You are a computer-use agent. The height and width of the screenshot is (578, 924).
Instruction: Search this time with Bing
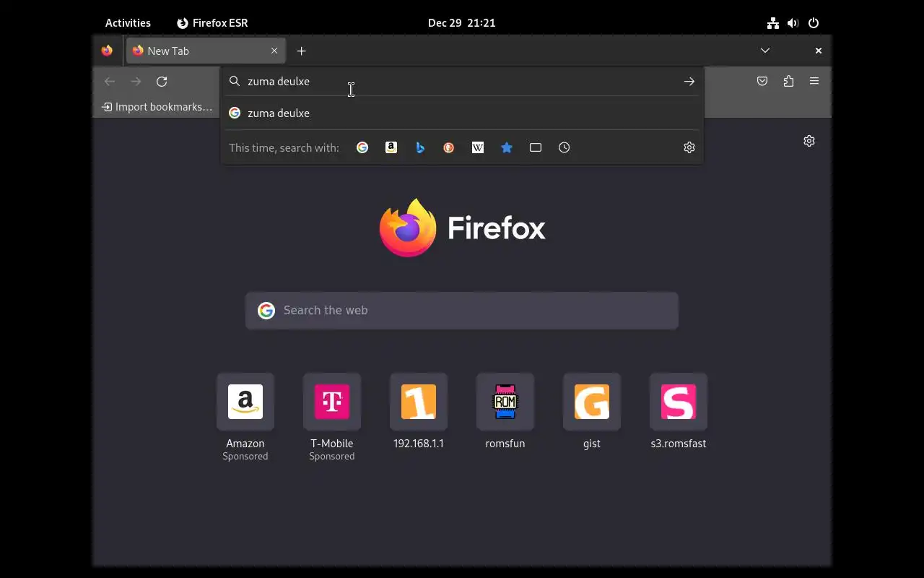tap(420, 147)
